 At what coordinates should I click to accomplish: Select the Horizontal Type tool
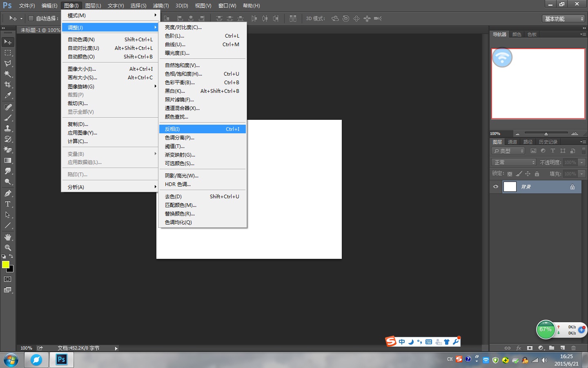(x=8, y=204)
